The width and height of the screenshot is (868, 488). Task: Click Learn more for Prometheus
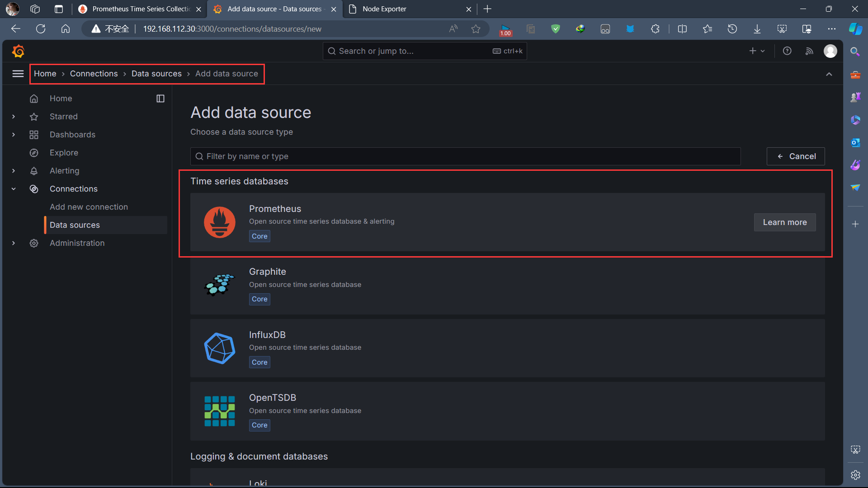784,222
